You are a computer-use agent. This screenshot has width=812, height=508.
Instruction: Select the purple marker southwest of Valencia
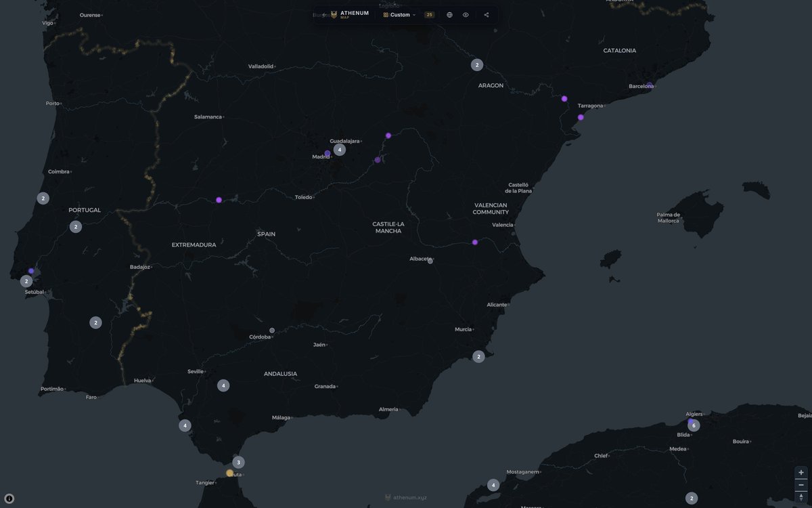tap(475, 242)
